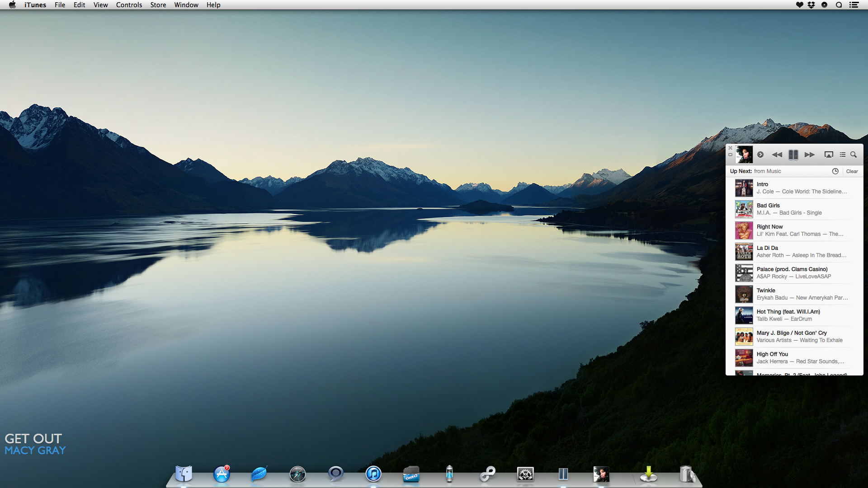Pause playback in the iTunes mini player
The image size is (868, 488).
pos(793,155)
